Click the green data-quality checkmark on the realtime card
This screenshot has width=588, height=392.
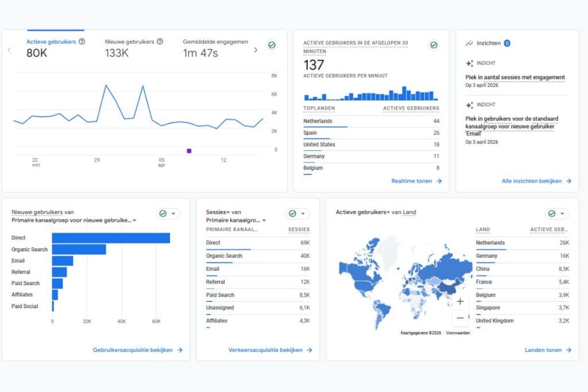coord(434,45)
